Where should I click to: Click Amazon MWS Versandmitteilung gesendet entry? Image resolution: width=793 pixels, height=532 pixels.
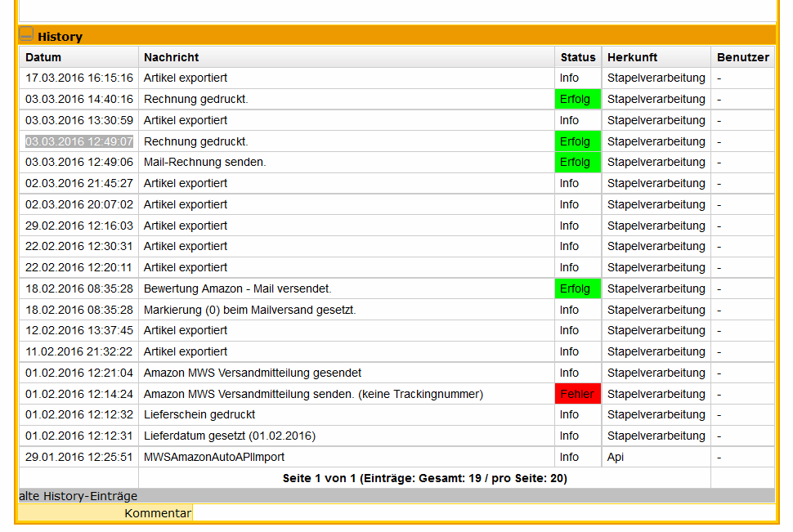[x=253, y=373]
